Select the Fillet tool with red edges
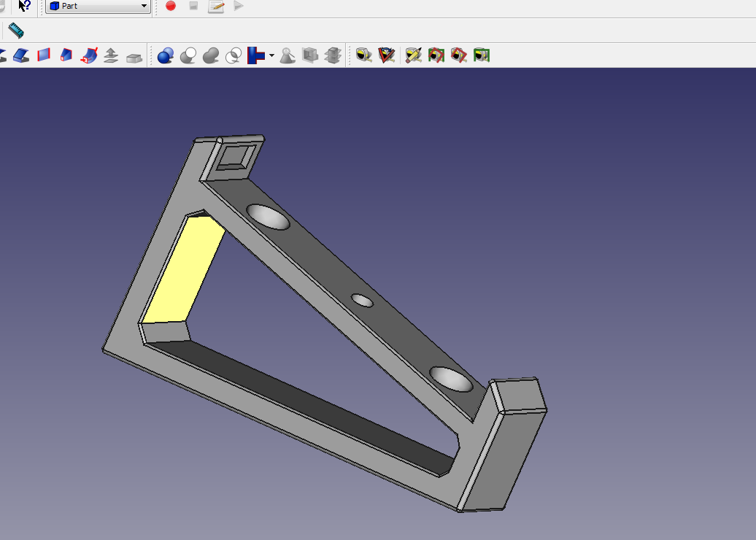The width and height of the screenshot is (756, 540). [x=44, y=55]
